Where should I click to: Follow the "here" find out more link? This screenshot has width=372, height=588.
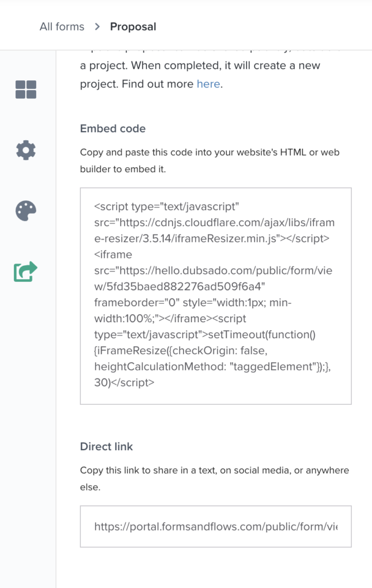tap(208, 84)
